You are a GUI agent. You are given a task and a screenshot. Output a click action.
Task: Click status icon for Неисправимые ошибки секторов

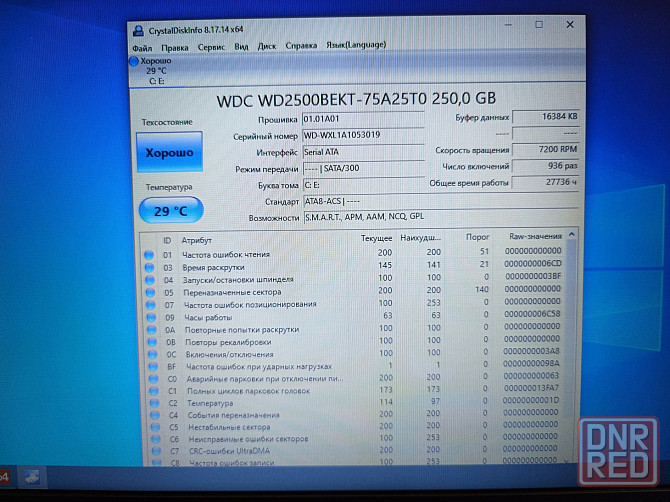[156, 439]
